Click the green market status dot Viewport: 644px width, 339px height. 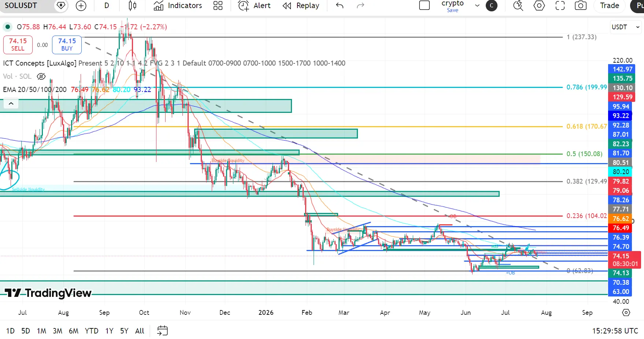click(7, 27)
